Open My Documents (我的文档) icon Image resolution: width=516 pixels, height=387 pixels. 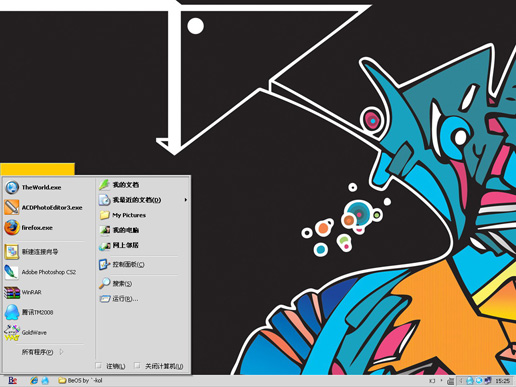point(104,184)
